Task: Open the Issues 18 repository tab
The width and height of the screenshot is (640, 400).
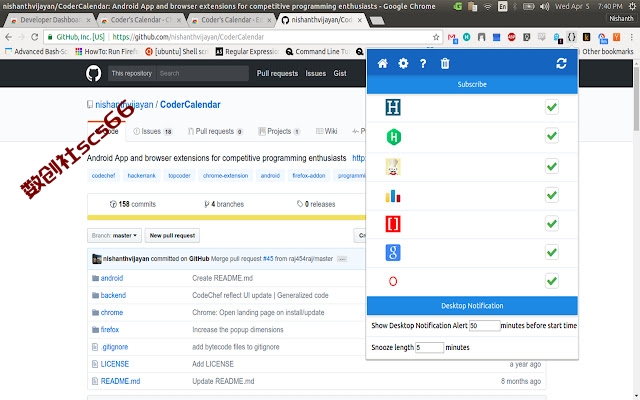Action: click(153, 131)
